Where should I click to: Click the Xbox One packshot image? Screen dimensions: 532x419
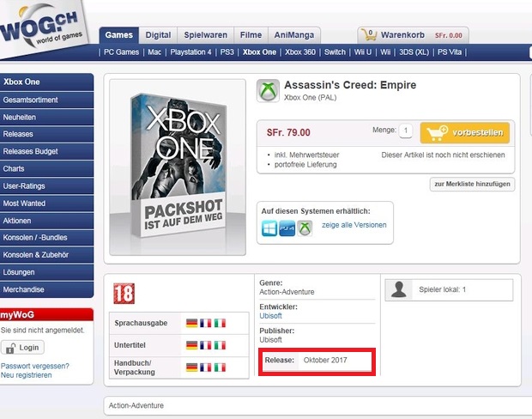click(x=178, y=167)
